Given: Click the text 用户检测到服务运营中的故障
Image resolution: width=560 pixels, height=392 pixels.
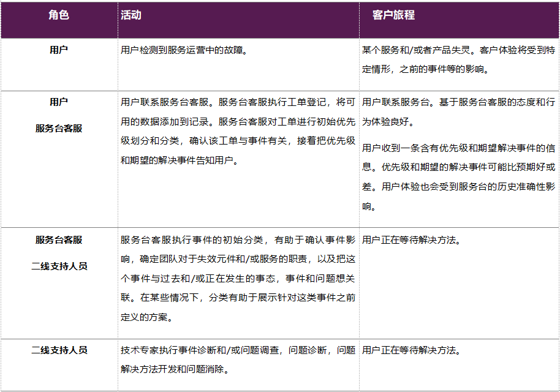Looking at the screenshot, I should pyautogui.click(x=184, y=50).
